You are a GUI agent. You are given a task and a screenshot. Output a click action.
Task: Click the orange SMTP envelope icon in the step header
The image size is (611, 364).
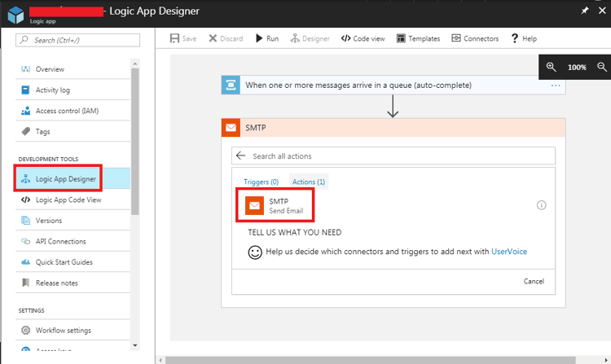231,128
